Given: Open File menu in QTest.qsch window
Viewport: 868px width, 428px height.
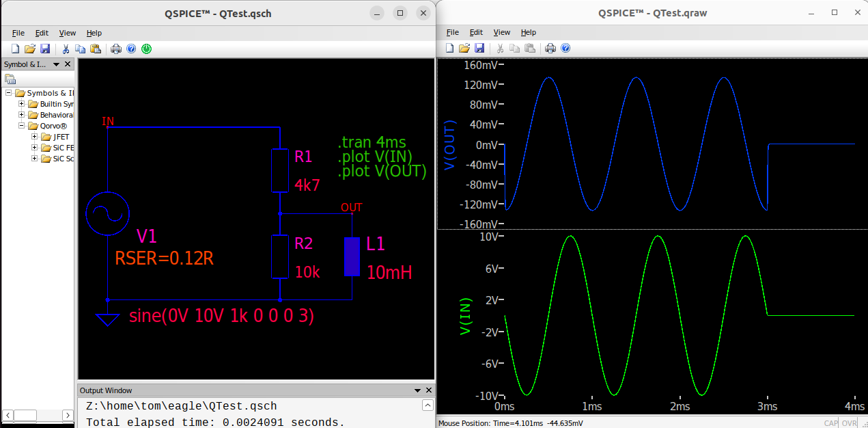Looking at the screenshot, I should point(18,33).
